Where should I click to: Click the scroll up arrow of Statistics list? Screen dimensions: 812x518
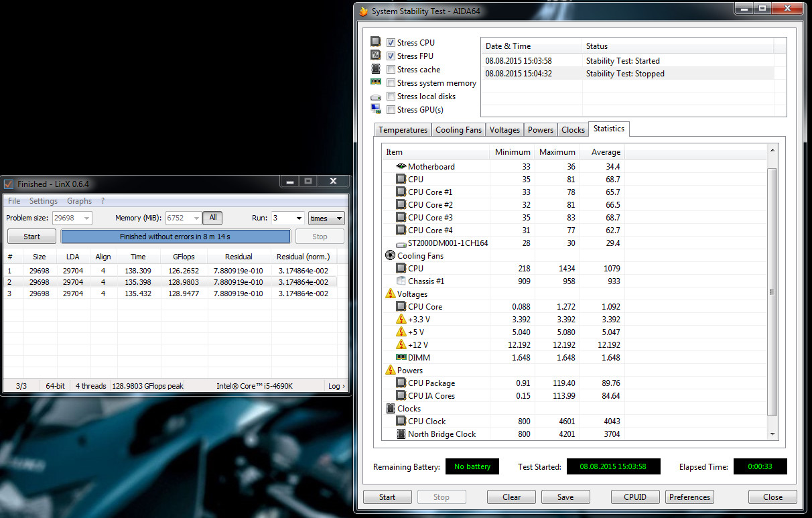[772, 151]
